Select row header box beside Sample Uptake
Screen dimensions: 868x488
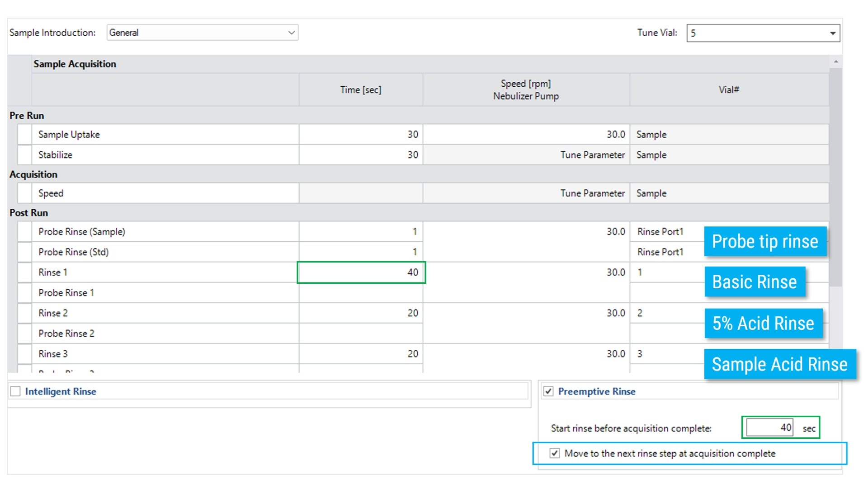(24, 134)
